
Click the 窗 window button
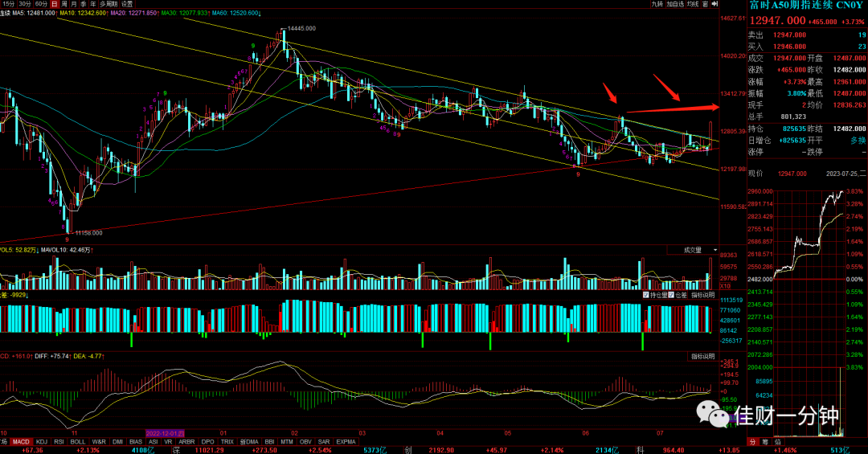tap(706, 4)
